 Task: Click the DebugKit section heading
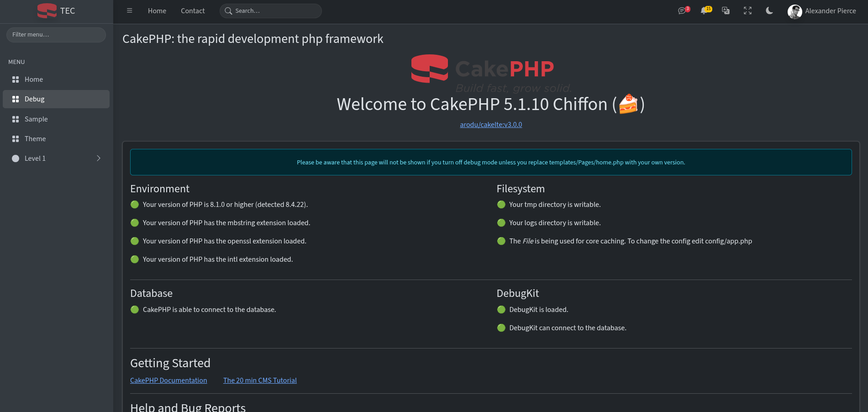click(x=518, y=293)
